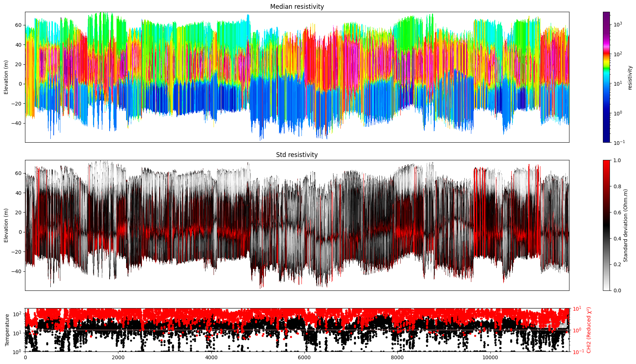Click the rainbow resistivity colorbar
This screenshot has width=636, height=364.
click(606, 77)
